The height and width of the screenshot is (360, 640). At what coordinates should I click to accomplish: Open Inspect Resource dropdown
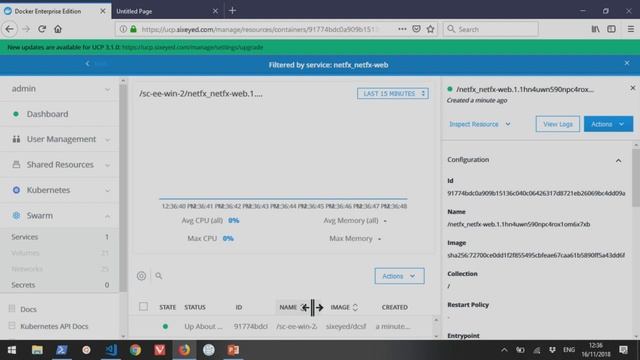[x=480, y=124]
